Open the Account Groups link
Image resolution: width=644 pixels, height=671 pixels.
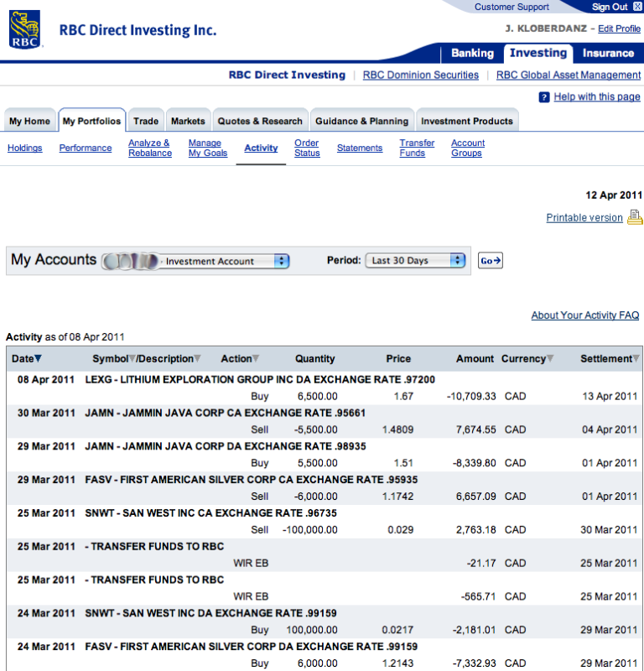(x=468, y=148)
